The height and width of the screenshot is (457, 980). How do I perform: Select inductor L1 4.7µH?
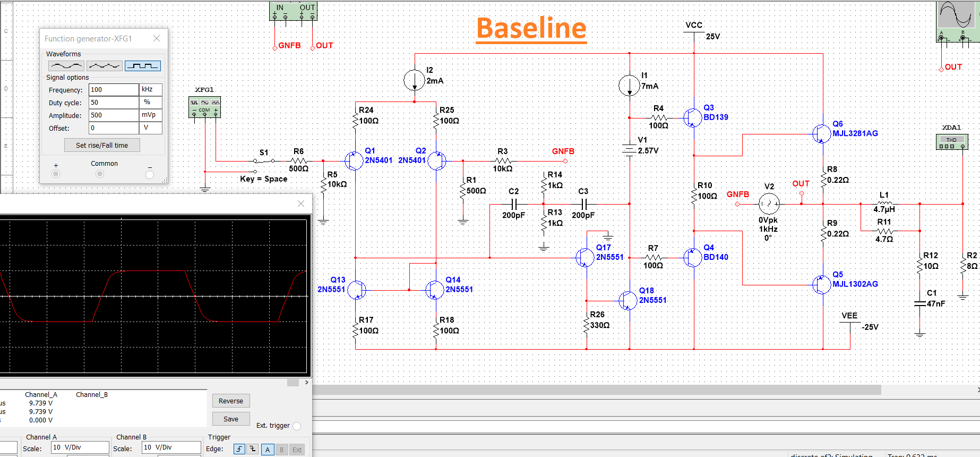click(x=884, y=203)
